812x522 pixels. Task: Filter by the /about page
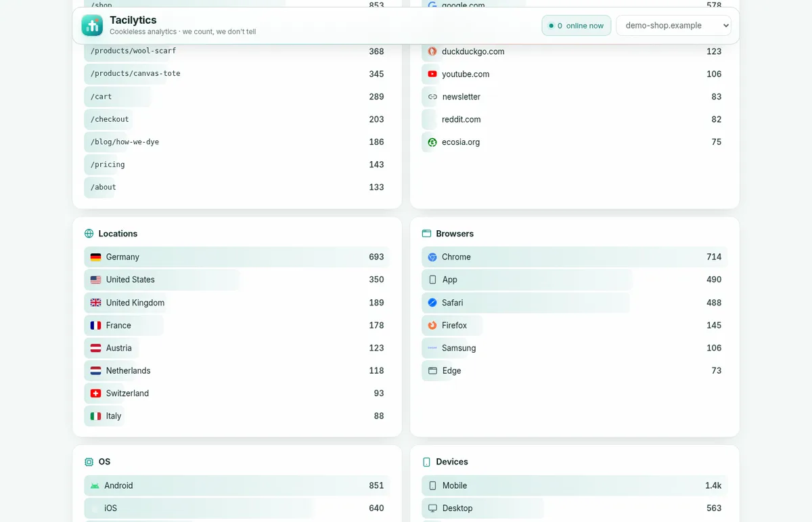click(x=237, y=188)
